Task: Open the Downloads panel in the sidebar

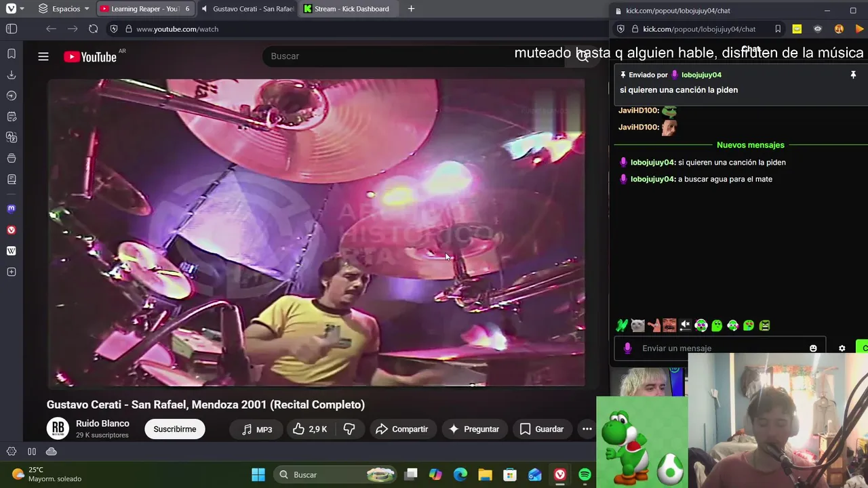Action: 12,75
